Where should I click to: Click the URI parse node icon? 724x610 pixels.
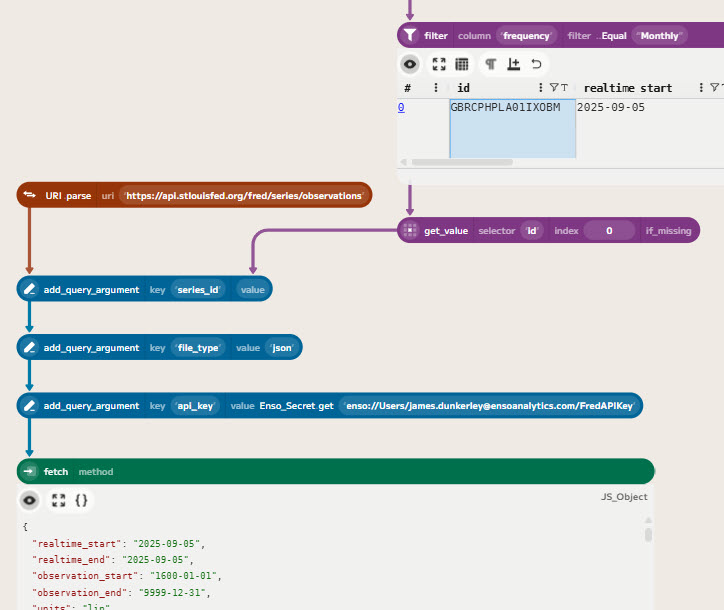pyautogui.click(x=30, y=195)
